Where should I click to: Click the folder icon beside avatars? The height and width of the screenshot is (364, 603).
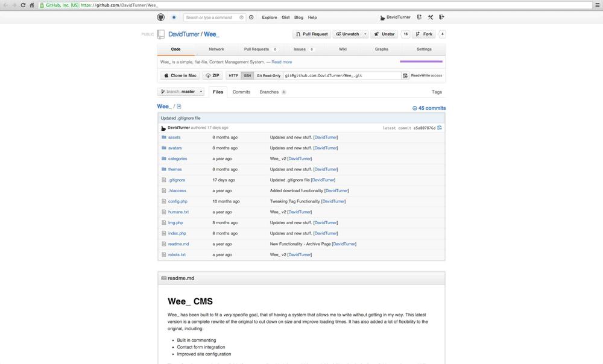[x=164, y=148]
